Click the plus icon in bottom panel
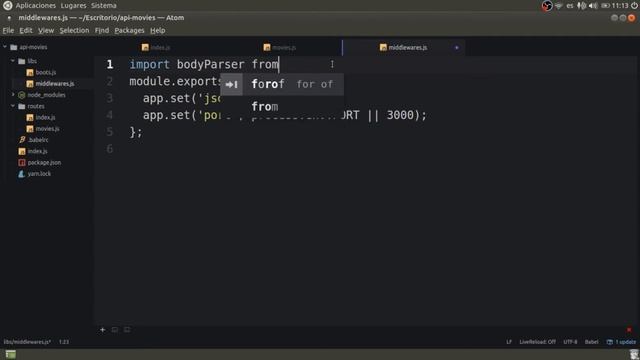Image resolution: width=640 pixels, height=360 pixels. [x=102, y=330]
